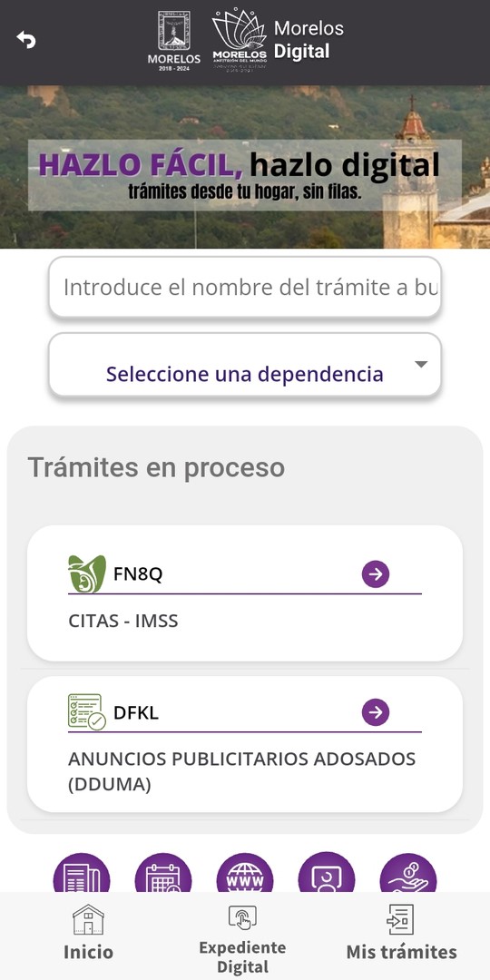
Task: Tap the Morelos Digital logo in header
Action: [x=278, y=39]
